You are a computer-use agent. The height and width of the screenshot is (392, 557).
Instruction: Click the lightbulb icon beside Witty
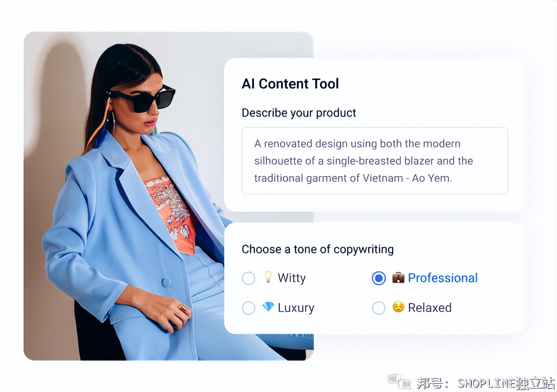pyautogui.click(x=268, y=277)
